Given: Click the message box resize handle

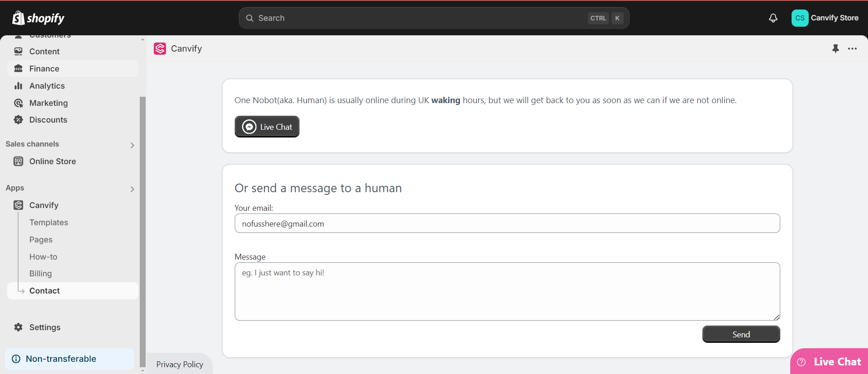Looking at the screenshot, I should click(777, 317).
